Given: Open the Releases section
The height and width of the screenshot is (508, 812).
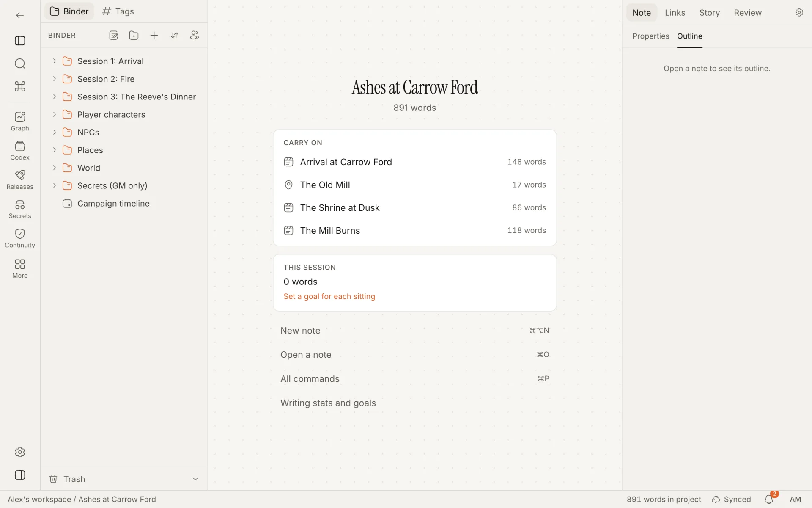Looking at the screenshot, I should [x=20, y=180].
